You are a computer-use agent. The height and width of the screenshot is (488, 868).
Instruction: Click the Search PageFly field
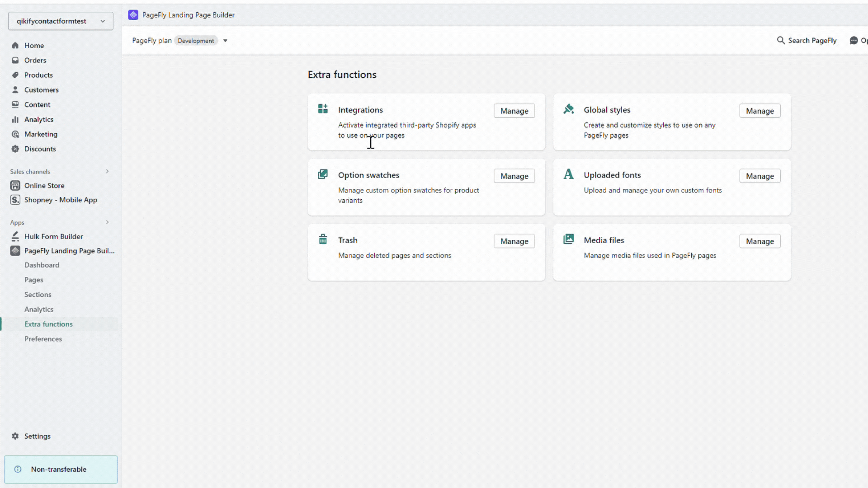point(807,41)
